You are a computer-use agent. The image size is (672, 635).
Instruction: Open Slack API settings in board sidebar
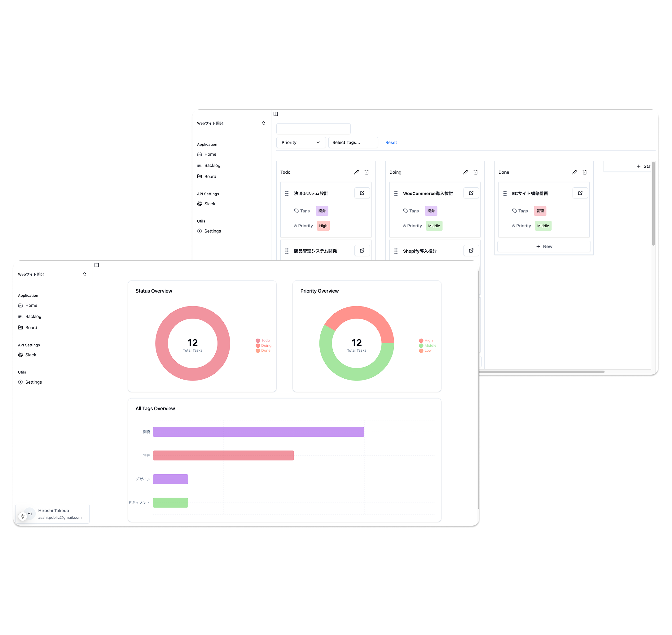tap(209, 204)
